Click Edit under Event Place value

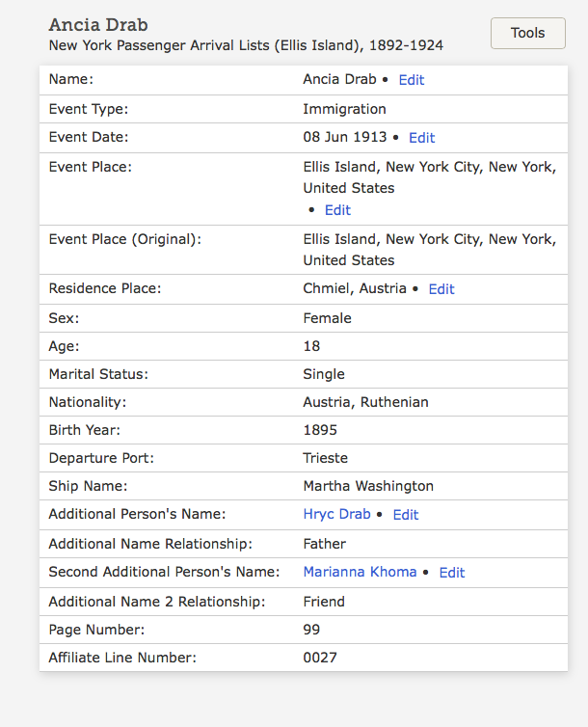click(337, 210)
